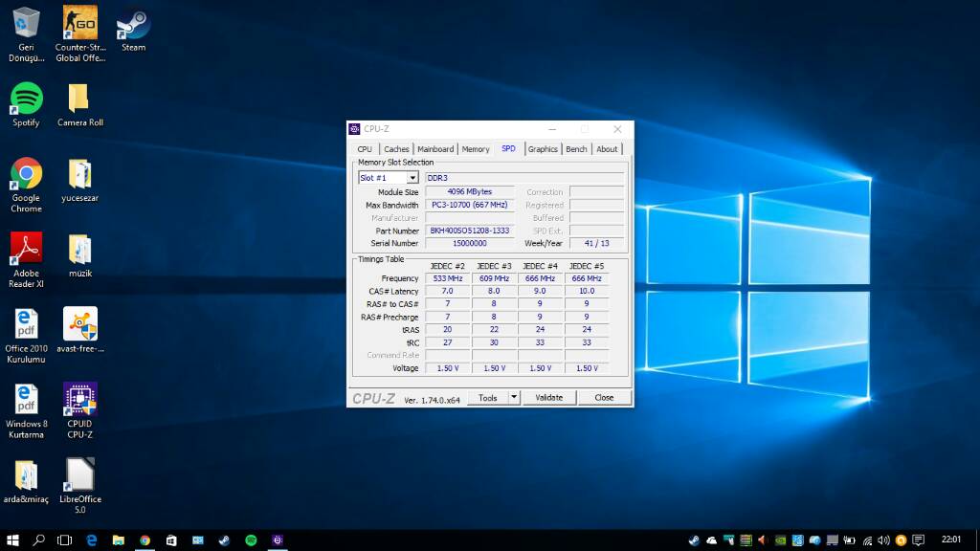The height and width of the screenshot is (551, 980).
Task: Expand the Slot #1 memory slot dropdown
Action: click(x=412, y=178)
